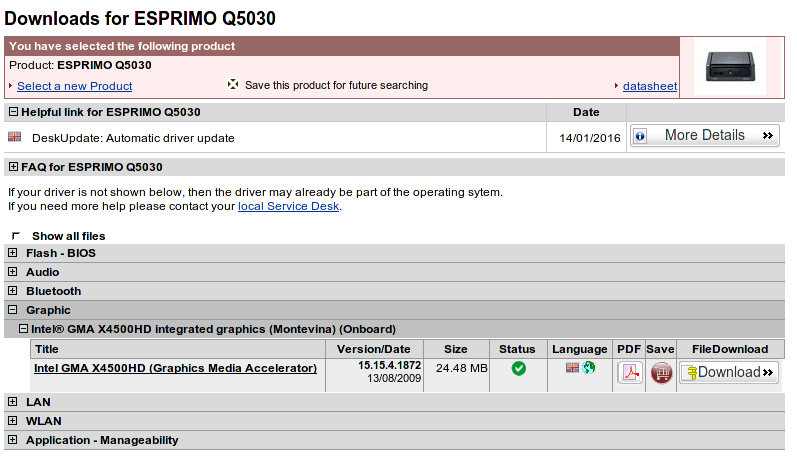Expand the Bluetooth driver category
This screenshot has height=465, width=797.
click(x=13, y=291)
